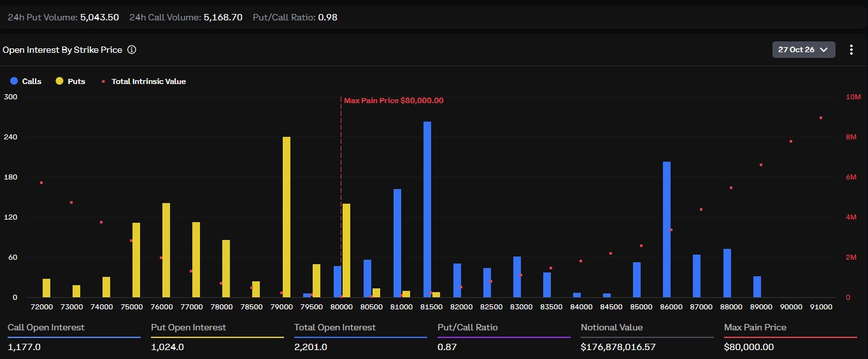This screenshot has height=359, width=868.
Task: Select the yellow puts bar at 79500 strike
Action: pos(317,281)
